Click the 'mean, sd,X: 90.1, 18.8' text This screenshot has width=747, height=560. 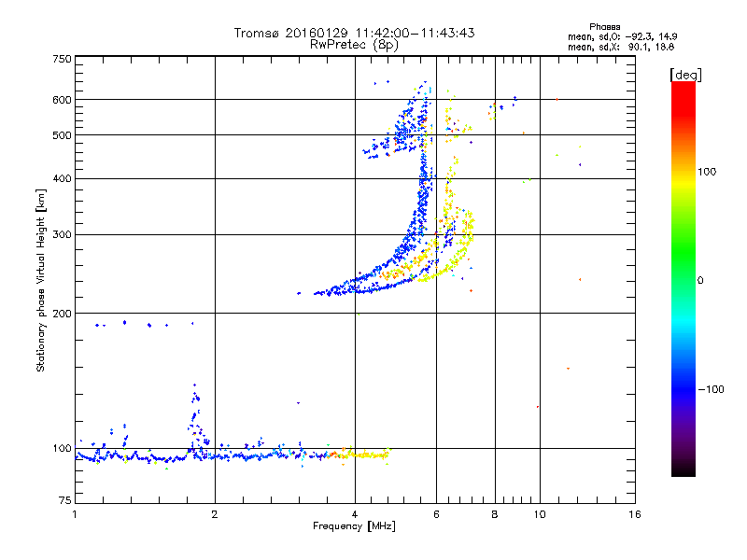click(621, 47)
